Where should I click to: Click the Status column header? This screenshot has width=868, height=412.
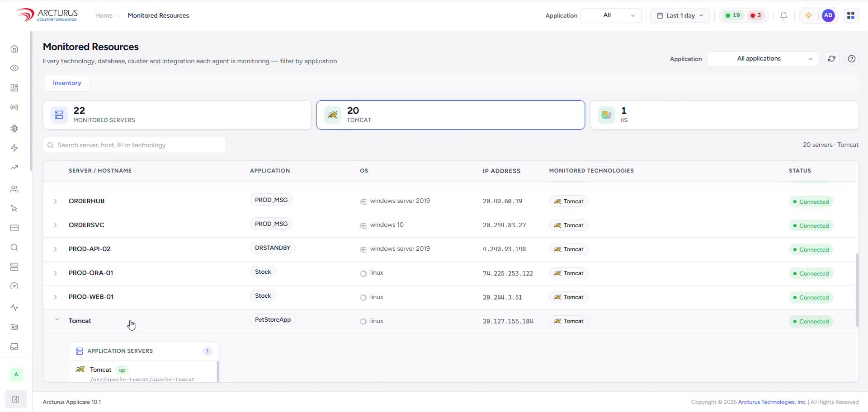(800, 171)
